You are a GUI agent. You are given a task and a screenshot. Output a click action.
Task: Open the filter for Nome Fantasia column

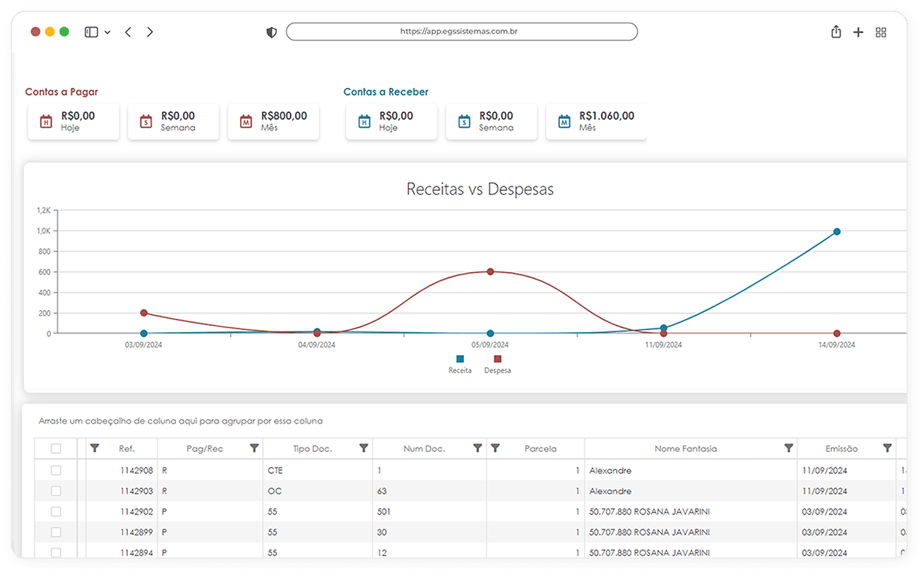tap(789, 448)
